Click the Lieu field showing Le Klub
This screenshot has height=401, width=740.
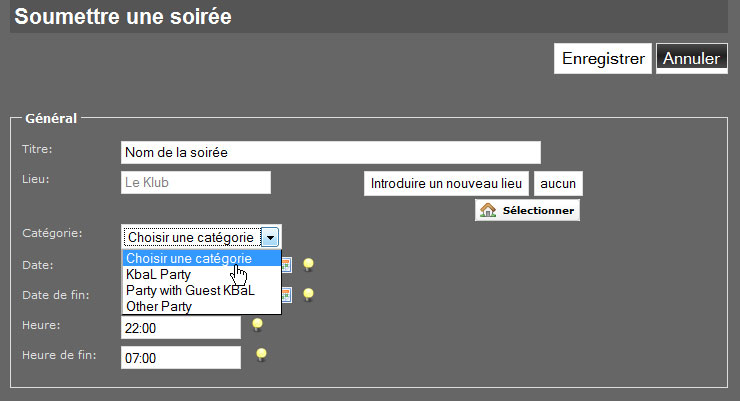[x=196, y=183]
